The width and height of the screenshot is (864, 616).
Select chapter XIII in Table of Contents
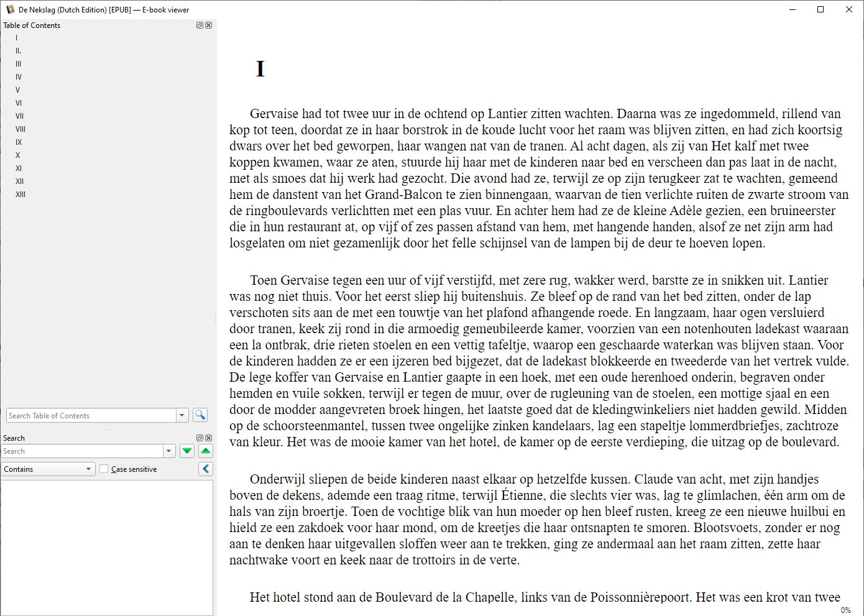click(x=21, y=195)
